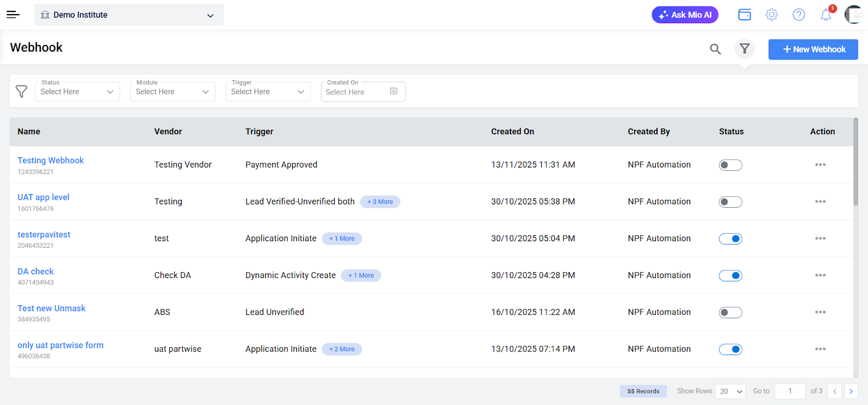Open the settings gear icon

771,15
